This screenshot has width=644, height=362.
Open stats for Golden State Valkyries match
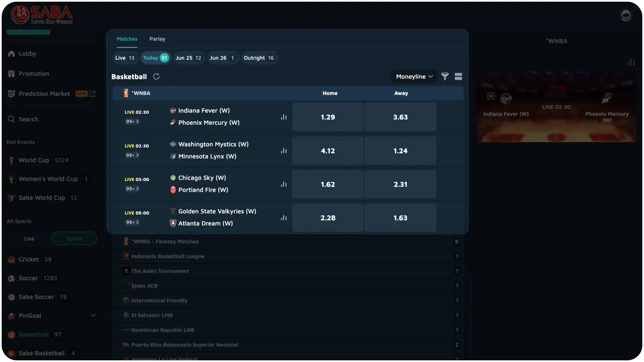pos(284,218)
